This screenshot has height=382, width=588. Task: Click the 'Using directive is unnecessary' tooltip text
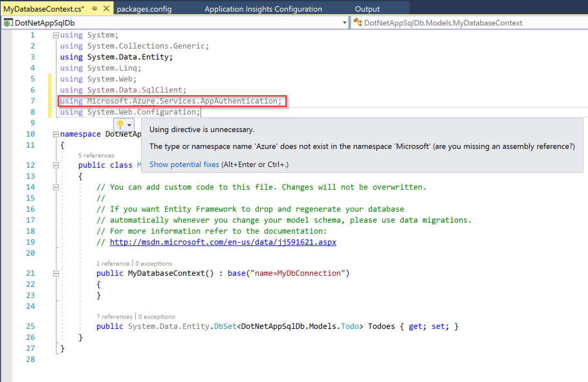[202, 129]
